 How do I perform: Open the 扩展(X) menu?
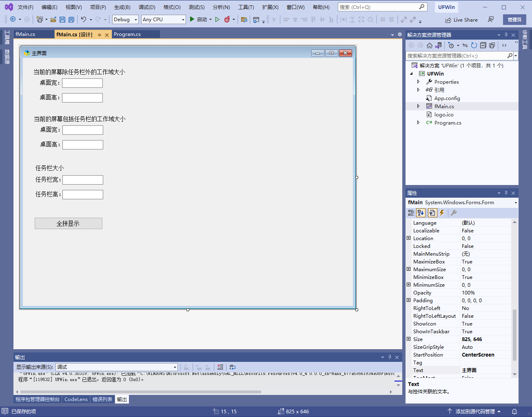[270, 7]
